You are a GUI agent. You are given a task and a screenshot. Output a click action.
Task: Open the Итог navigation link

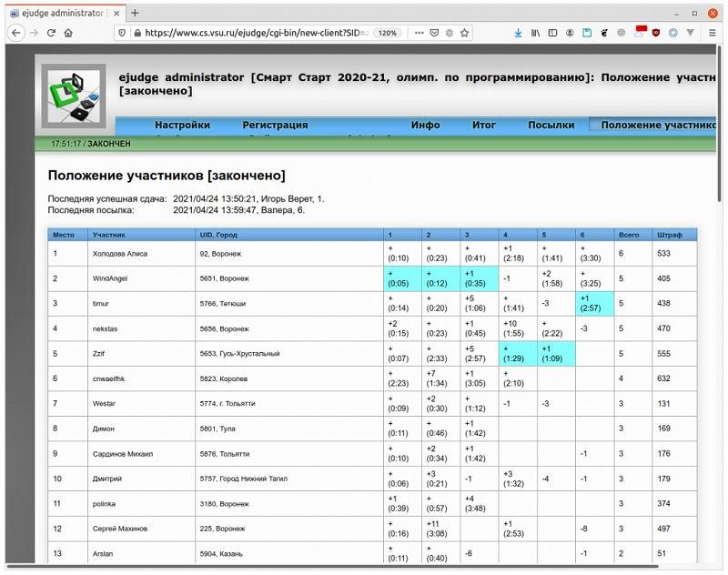pyautogui.click(x=484, y=125)
